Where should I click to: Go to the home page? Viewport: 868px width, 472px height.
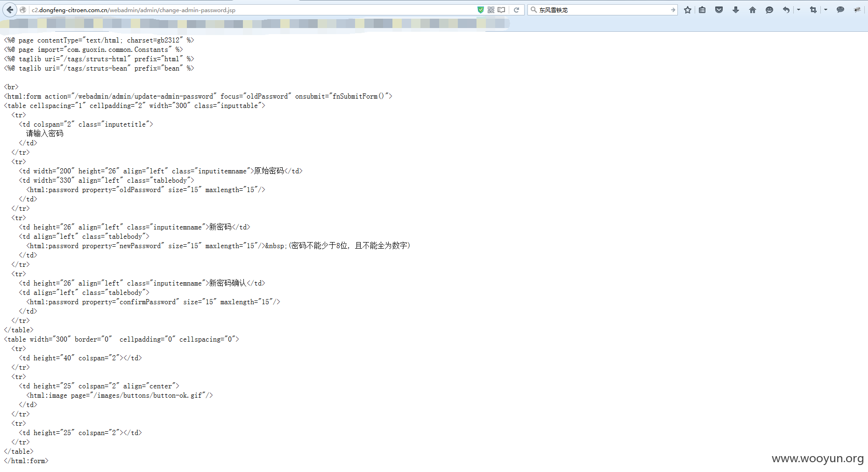pos(753,10)
